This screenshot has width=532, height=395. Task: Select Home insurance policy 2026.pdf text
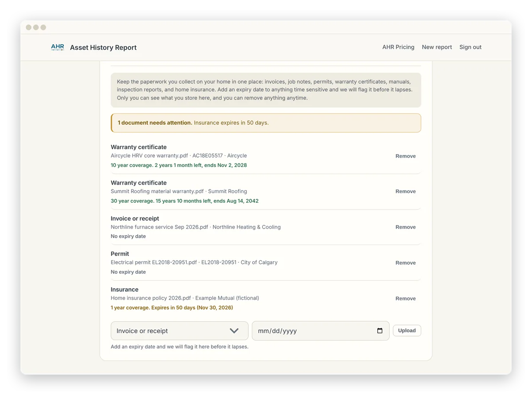151,298
